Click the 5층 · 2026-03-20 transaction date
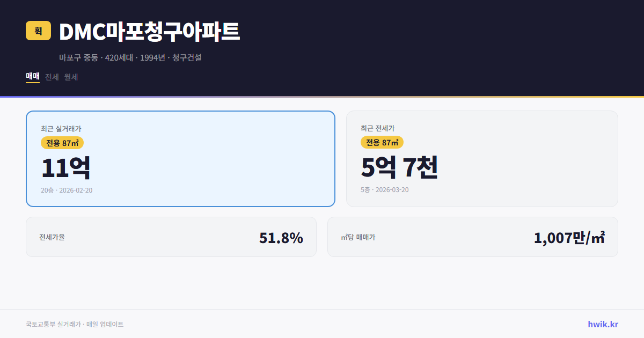This screenshot has height=338, width=644. (384, 190)
